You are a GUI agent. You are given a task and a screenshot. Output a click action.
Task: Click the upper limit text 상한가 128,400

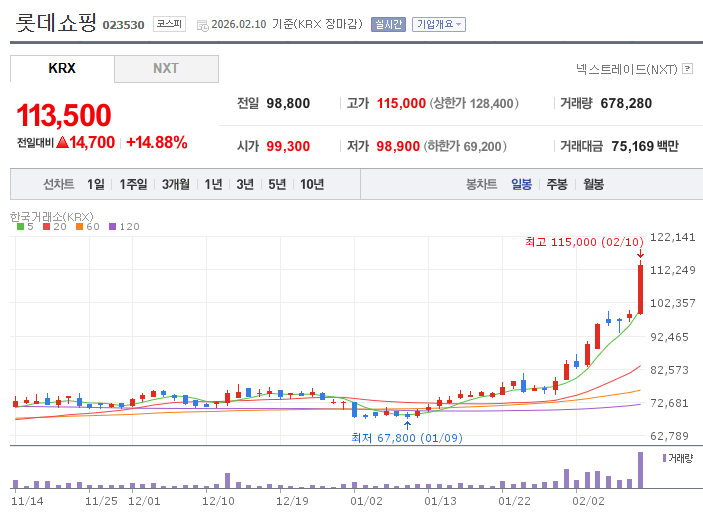474,104
